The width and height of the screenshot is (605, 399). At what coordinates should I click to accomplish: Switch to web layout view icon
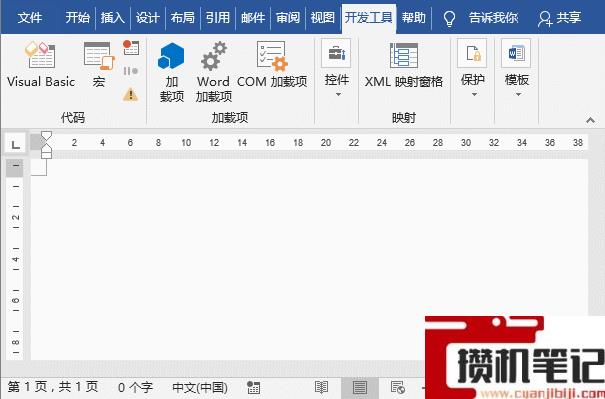[397, 387]
